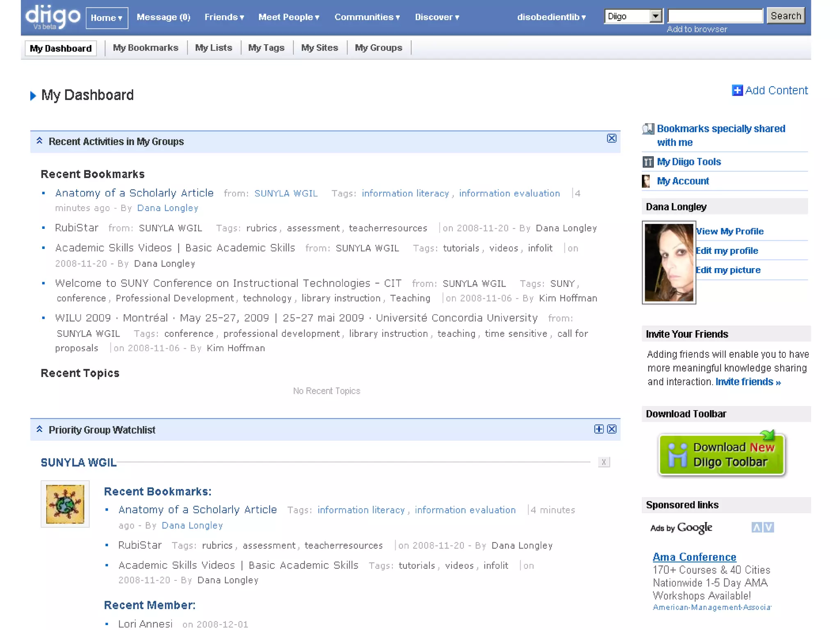Image resolution: width=840 pixels, height=630 pixels.
Task: Click the Diigo logo
Action: [52, 17]
